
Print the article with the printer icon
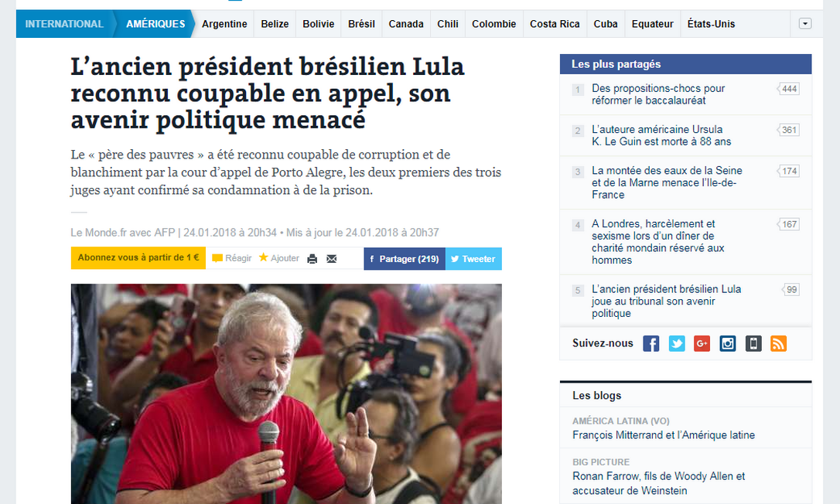coord(312,259)
